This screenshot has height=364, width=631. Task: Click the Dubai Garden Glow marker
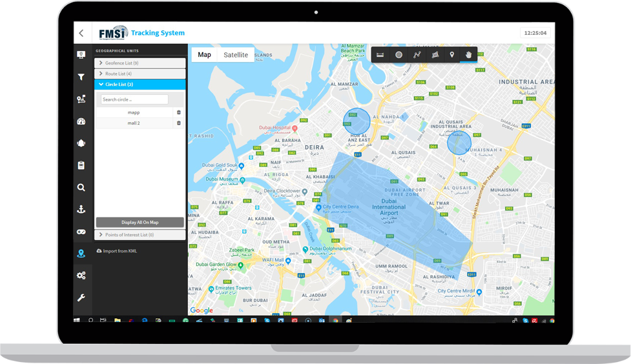tap(241, 265)
